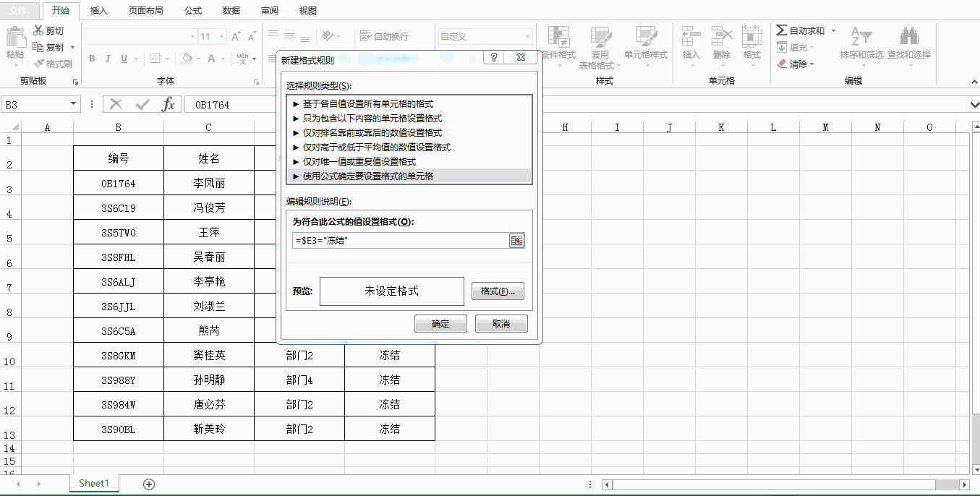Screen dimensions: 980x496
Task: Open the number format 自定义 dropdown
Action: 528,36
